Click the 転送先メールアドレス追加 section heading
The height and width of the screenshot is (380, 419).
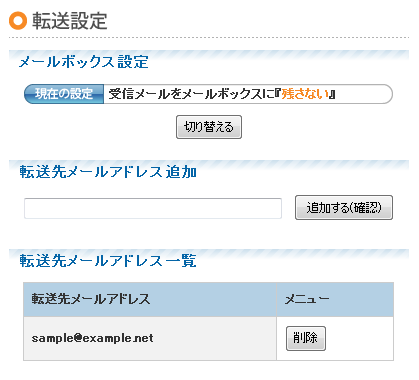click(108, 172)
